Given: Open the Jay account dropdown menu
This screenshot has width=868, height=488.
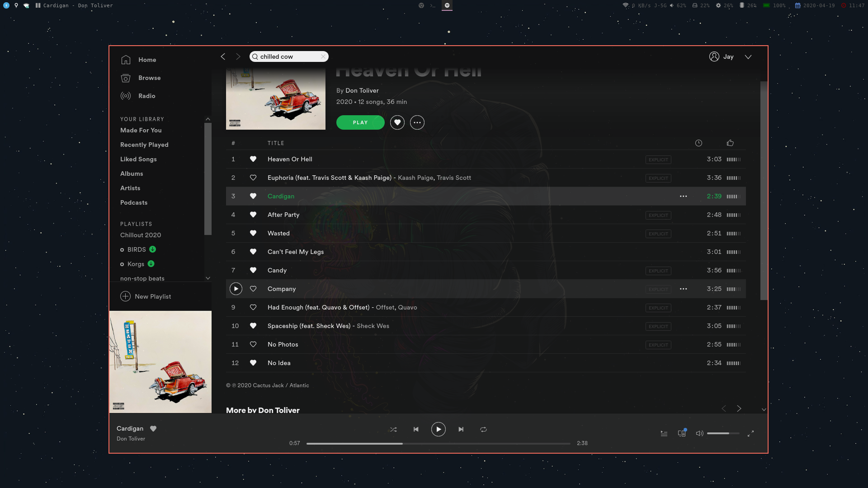Looking at the screenshot, I should [748, 57].
